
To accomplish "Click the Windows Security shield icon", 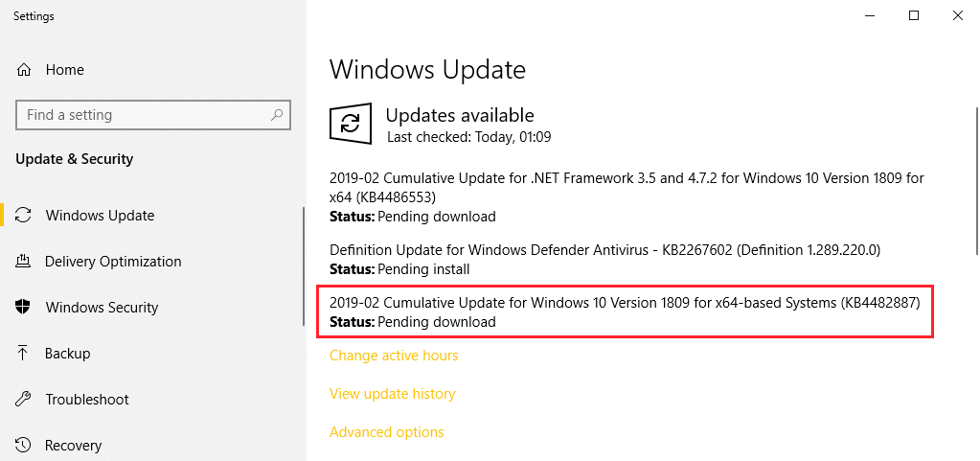I will pos(25,308).
